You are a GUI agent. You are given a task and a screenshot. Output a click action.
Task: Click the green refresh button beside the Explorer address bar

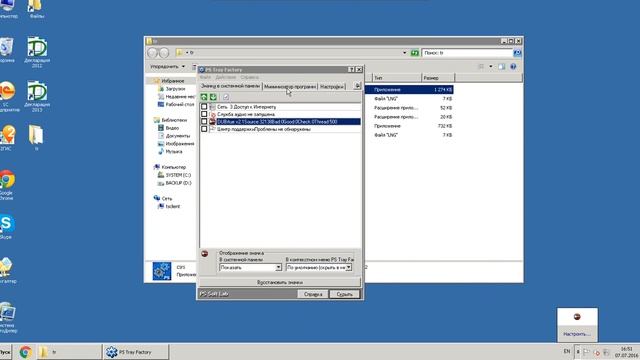click(x=415, y=53)
